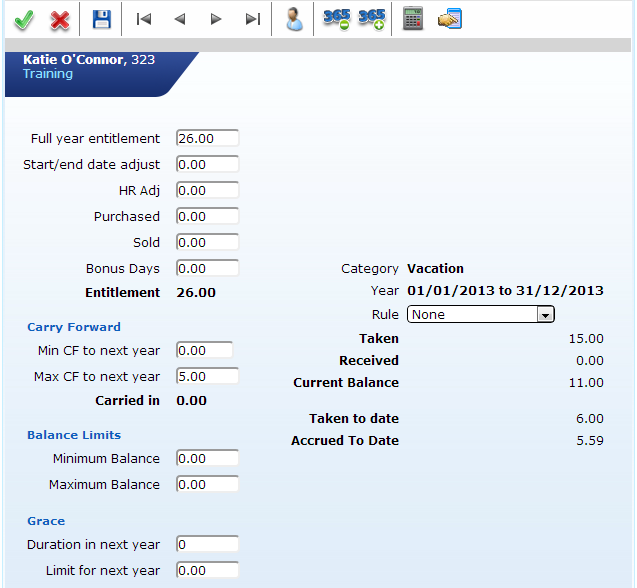
Task: Click the Duration in next year field
Action: click(207, 544)
